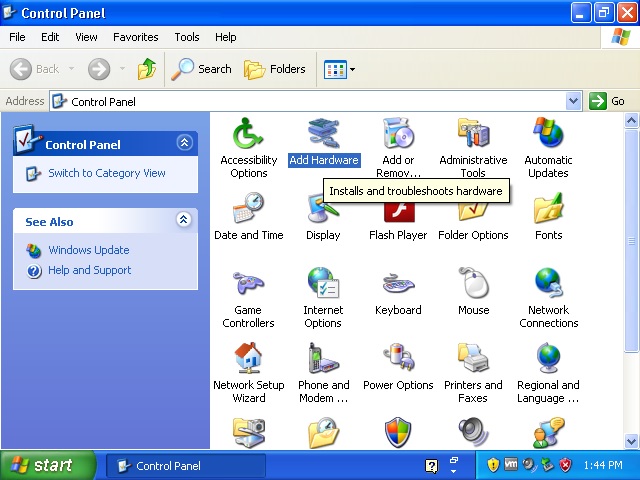This screenshot has height=480, width=640.
Task: Open the Game Controllers icon
Action: [x=248, y=284]
